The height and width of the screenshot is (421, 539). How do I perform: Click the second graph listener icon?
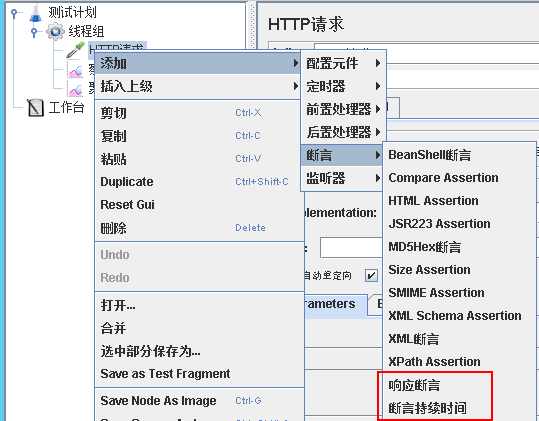[75, 89]
